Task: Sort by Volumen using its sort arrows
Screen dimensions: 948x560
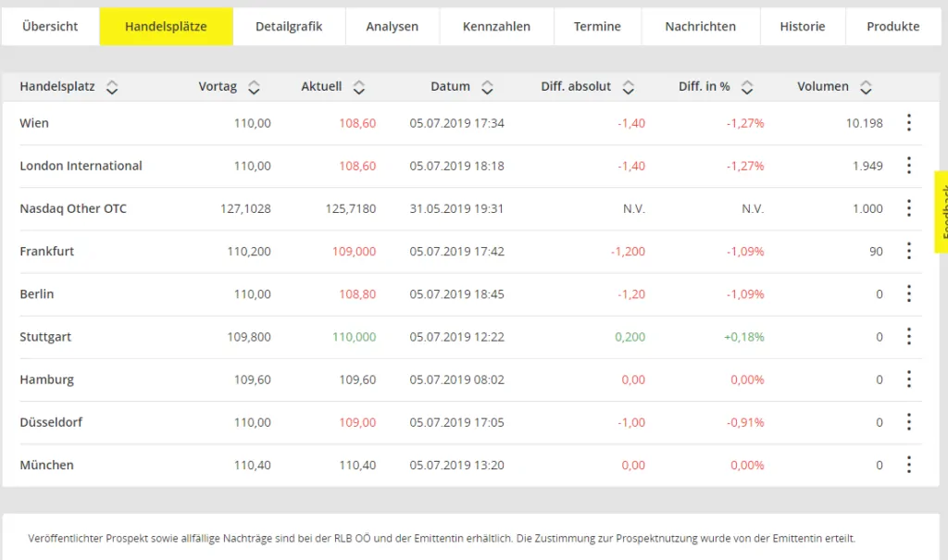Action: pos(866,87)
